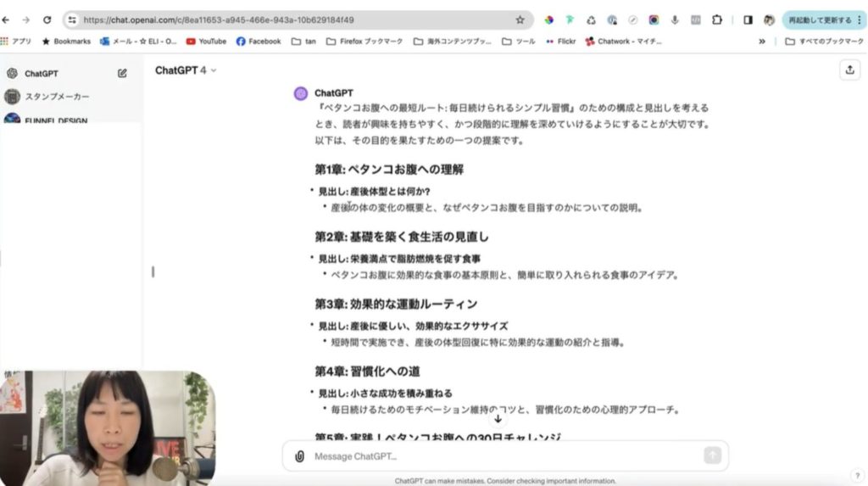The width and height of the screenshot is (868, 486).
Task: Open the Facebook bookmark
Action: point(259,41)
